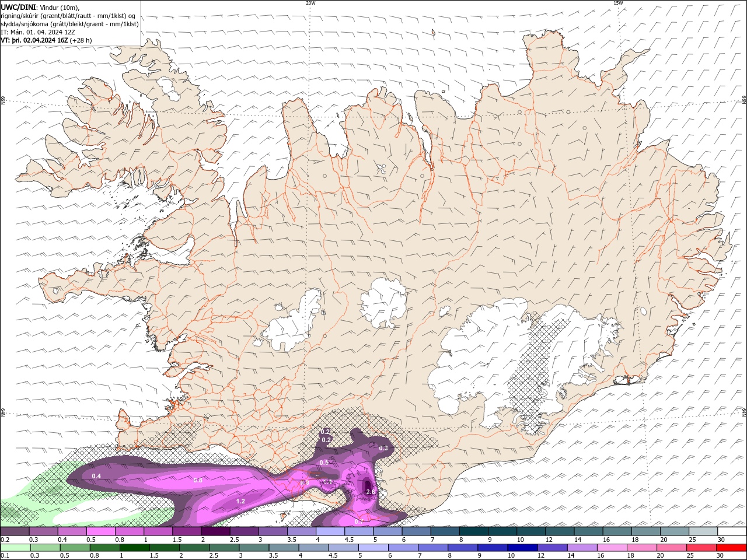Click the dark teal 8 swatch in top legend

[x=473, y=531]
